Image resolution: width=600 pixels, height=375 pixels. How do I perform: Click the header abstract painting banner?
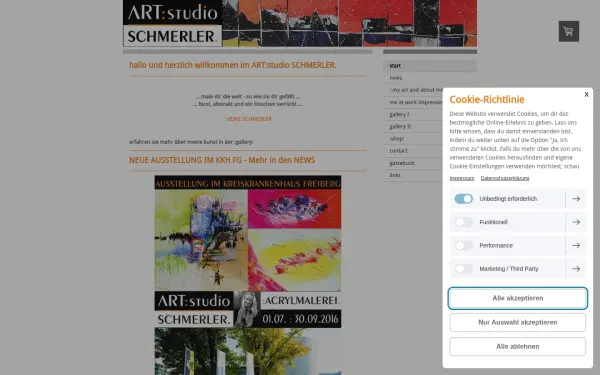pos(350,23)
